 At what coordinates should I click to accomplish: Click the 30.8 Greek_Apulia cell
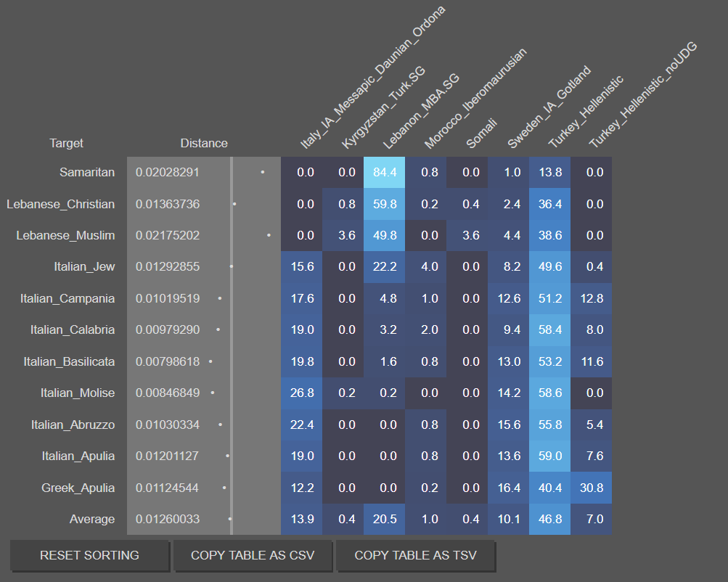(x=591, y=488)
